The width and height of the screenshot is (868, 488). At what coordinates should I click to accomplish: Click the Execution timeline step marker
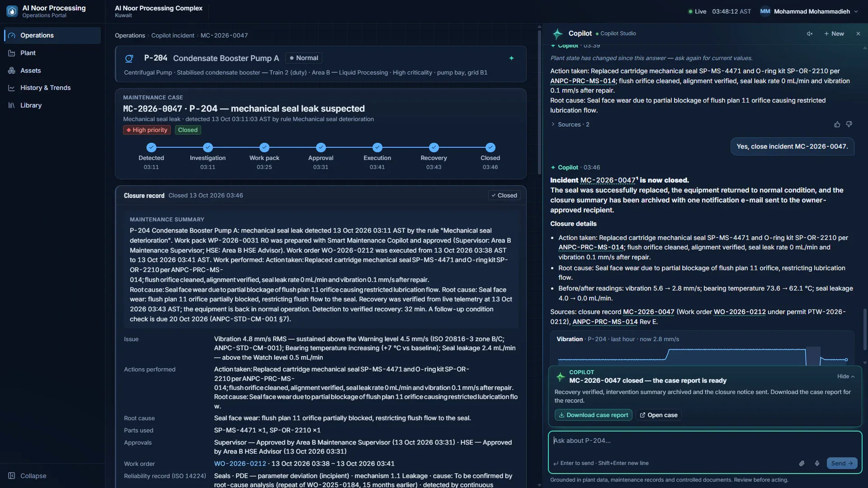[x=377, y=147]
